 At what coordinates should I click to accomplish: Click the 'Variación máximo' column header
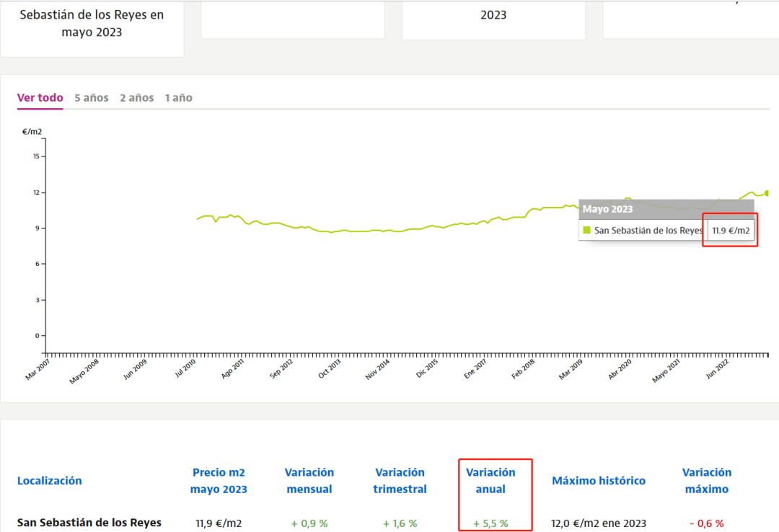click(706, 480)
